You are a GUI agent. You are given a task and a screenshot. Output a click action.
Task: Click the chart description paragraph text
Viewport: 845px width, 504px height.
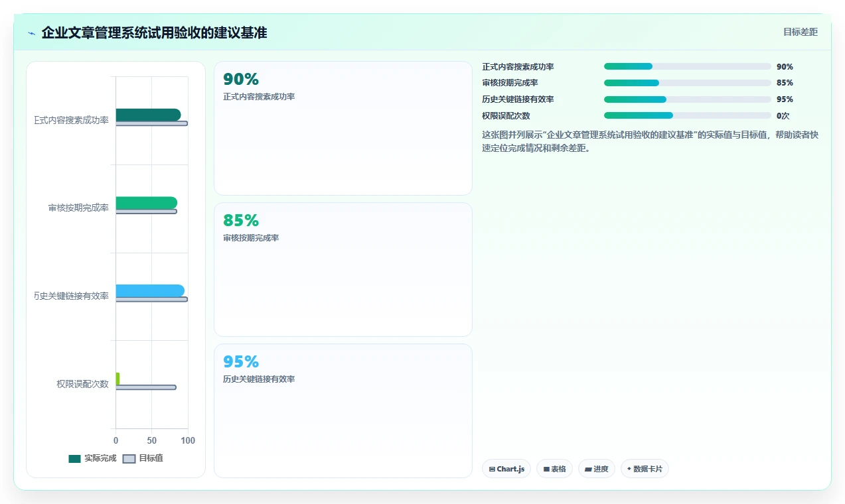point(650,141)
